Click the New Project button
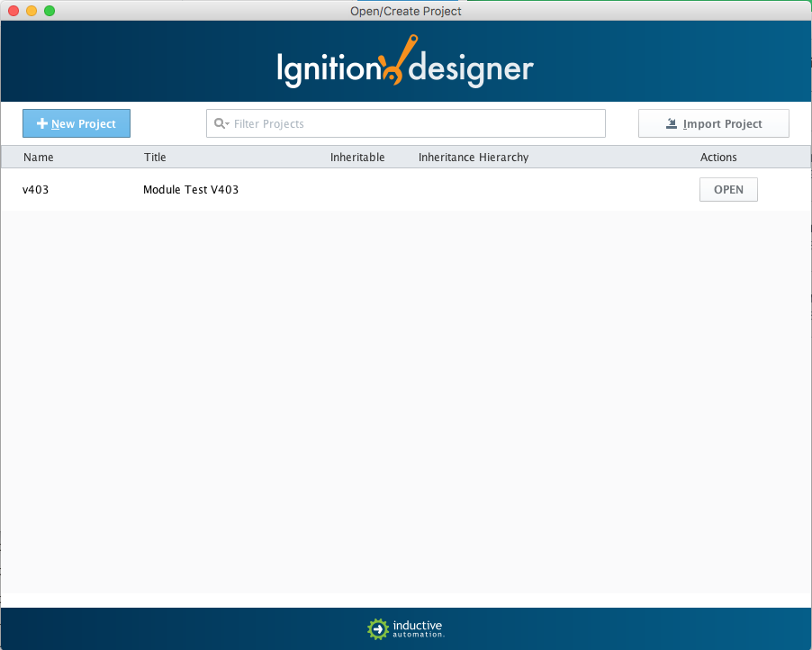This screenshot has width=812, height=650. [77, 123]
